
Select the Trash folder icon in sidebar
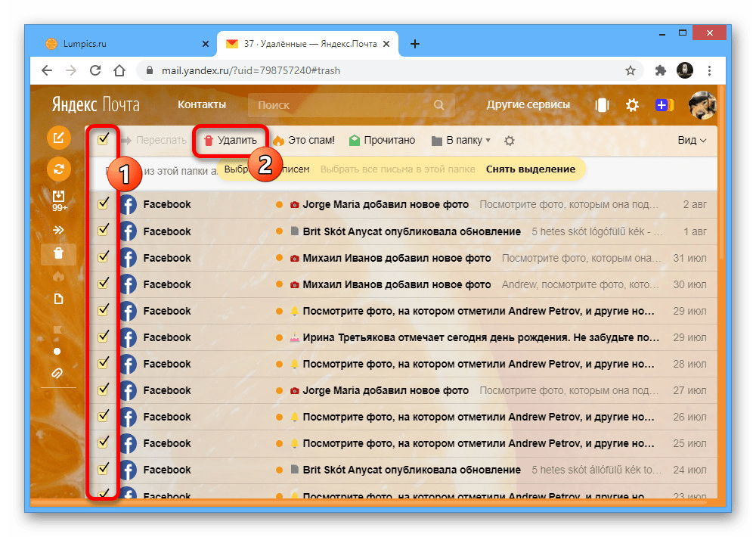[x=59, y=253]
